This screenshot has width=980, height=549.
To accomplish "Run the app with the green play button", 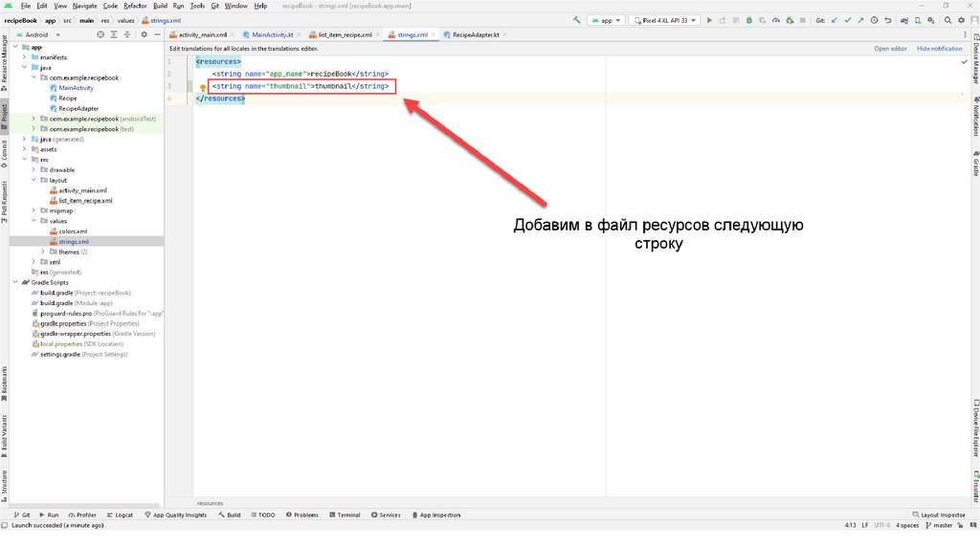I will point(709,20).
